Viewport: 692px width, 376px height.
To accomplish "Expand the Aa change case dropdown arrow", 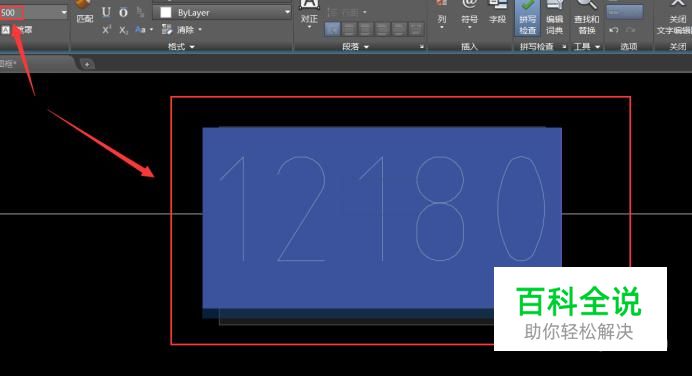I will click(x=151, y=30).
